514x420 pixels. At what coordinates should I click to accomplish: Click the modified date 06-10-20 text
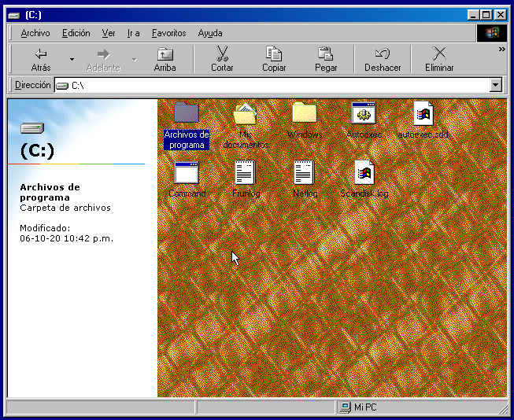click(x=67, y=238)
